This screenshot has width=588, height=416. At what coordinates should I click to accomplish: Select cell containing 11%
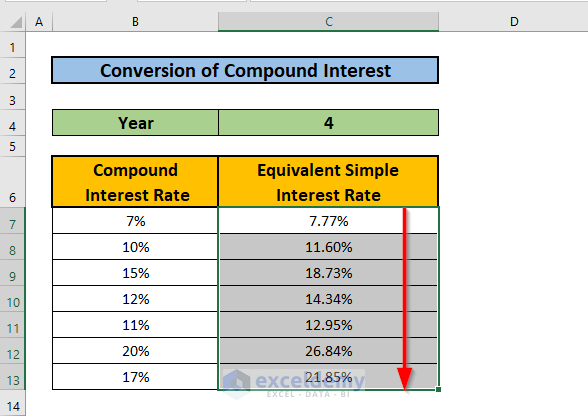tap(135, 325)
